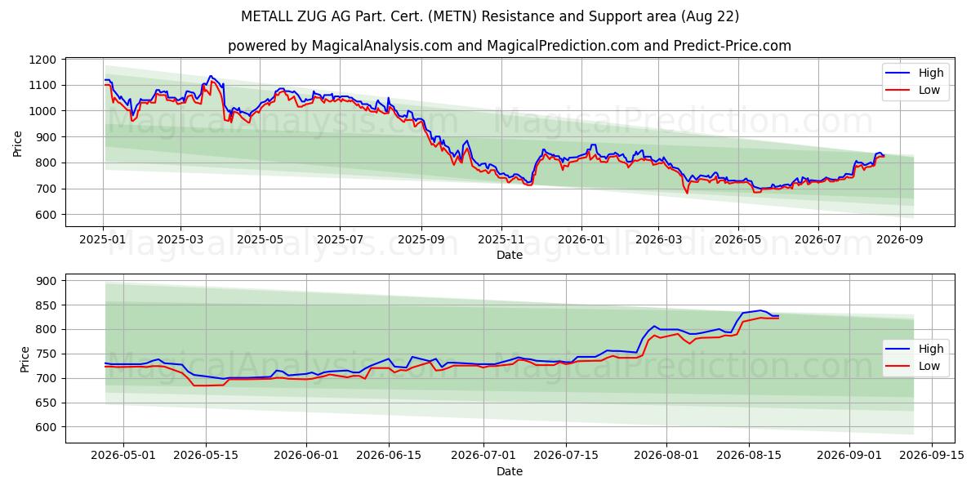The image size is (980, 490).
Task: Click the 2026-07-15 date label on bottom axis
Action: click(x=564, y=457)
